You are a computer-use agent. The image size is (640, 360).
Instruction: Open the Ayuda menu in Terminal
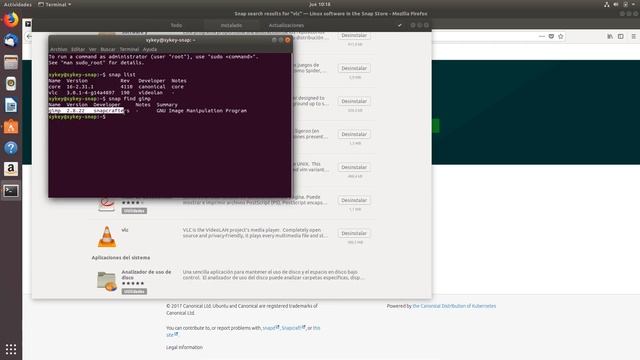[150, 49]
